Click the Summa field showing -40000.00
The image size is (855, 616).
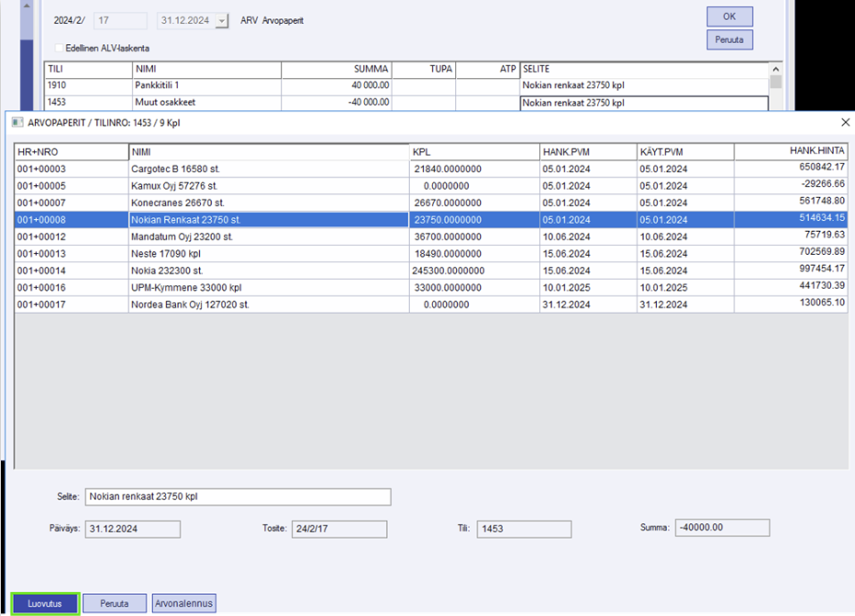pyautogui.click(x=721, y=528)
